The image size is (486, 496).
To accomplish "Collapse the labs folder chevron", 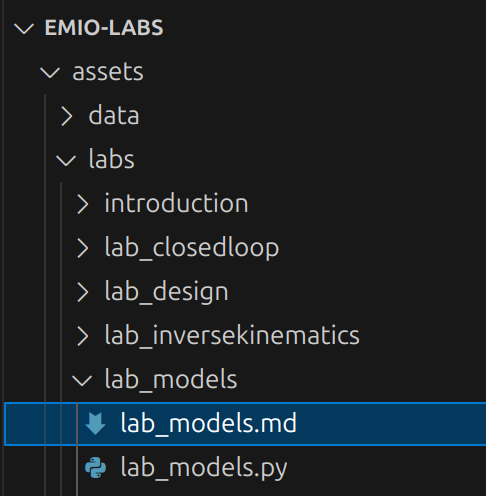I will pyautogui.click(x=66, y=160).
